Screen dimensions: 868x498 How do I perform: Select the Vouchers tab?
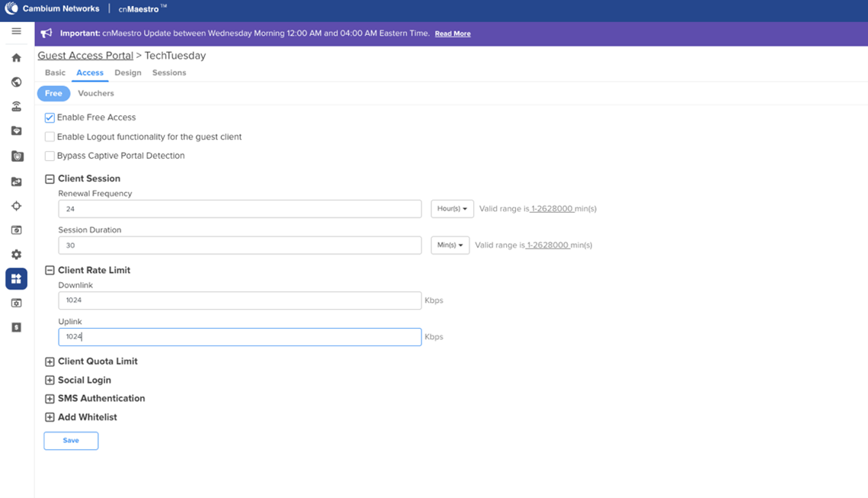click(96, 93)
